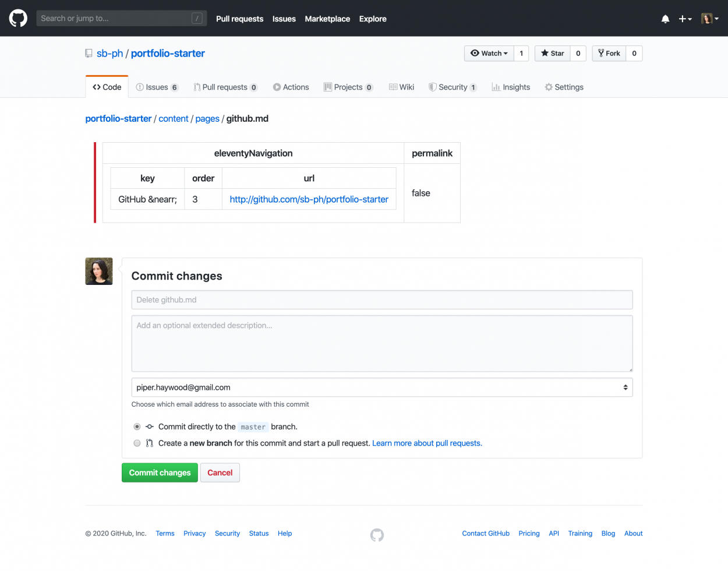Go to Marketplace in top navigation
Screen dimensions: 728x571
(327, 19)
